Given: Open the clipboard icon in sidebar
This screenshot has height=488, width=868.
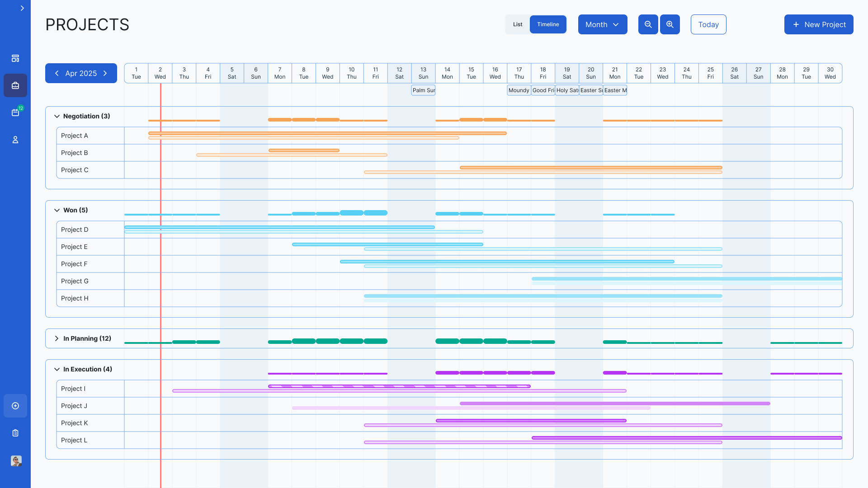Looking at the screenshot, I should click(15, 433).
